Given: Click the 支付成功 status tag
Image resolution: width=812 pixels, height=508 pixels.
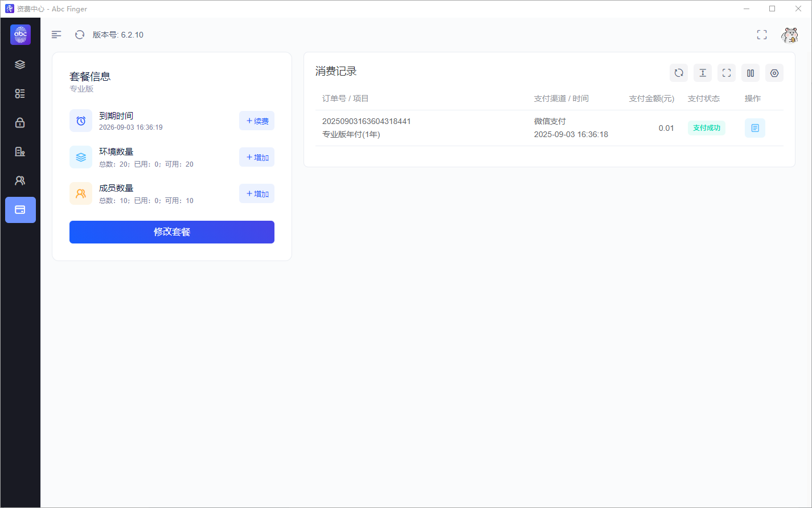Looking at the screenshot, I should pyautogui.click(x=707, y=128).
